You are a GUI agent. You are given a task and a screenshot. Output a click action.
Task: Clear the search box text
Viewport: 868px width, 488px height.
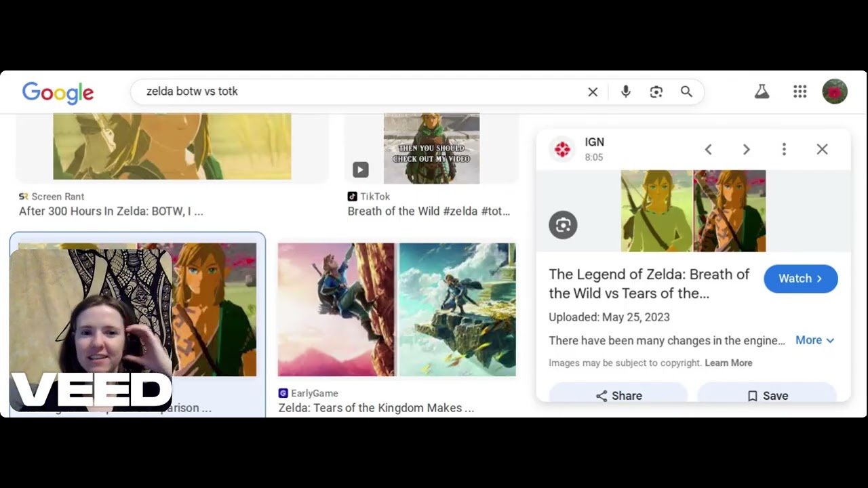pos(593,91)
